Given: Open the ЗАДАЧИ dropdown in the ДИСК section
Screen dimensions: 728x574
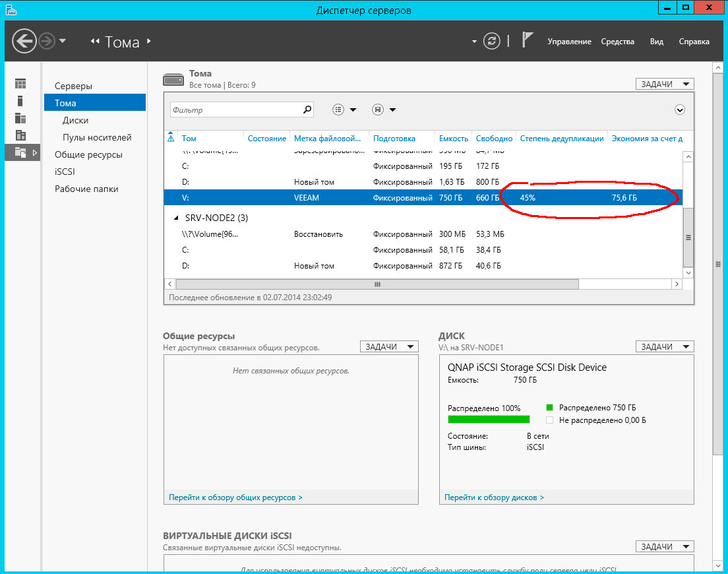Looking at the screenshot, I should click(664, 346).
